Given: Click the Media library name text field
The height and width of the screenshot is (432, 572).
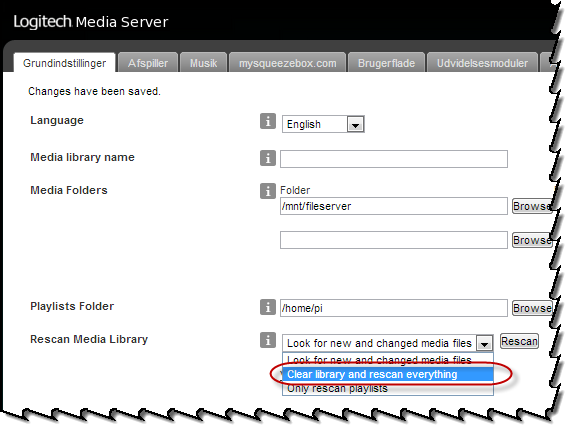Looking at the screenshot, I should (x=394, y=159).
